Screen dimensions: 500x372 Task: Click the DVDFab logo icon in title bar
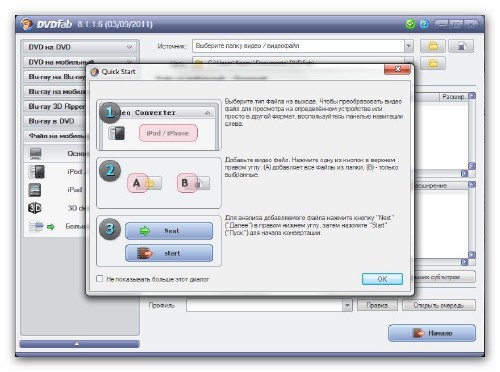(27, 24)
